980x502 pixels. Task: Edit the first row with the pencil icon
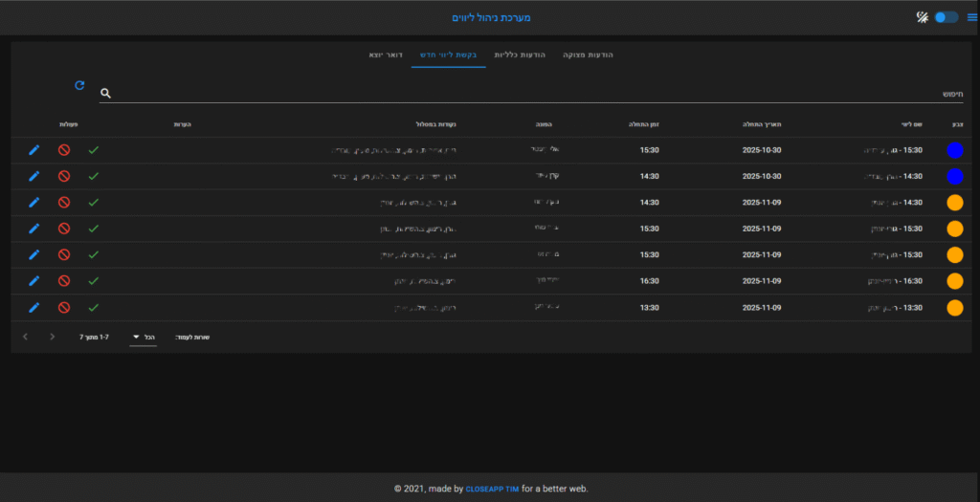(34, 150)
